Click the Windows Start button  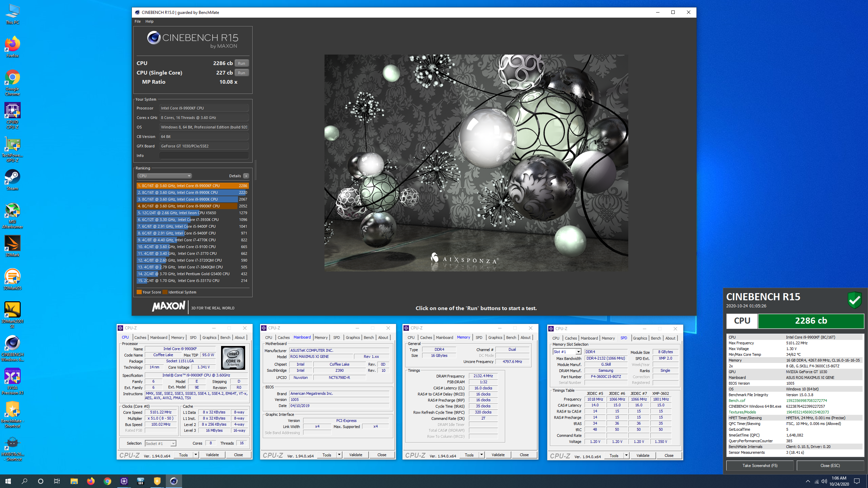pos(8,481)
